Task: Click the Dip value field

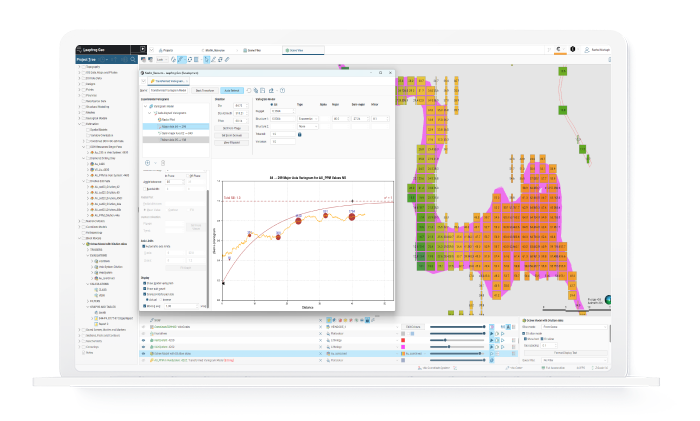Action: (241, 106)
